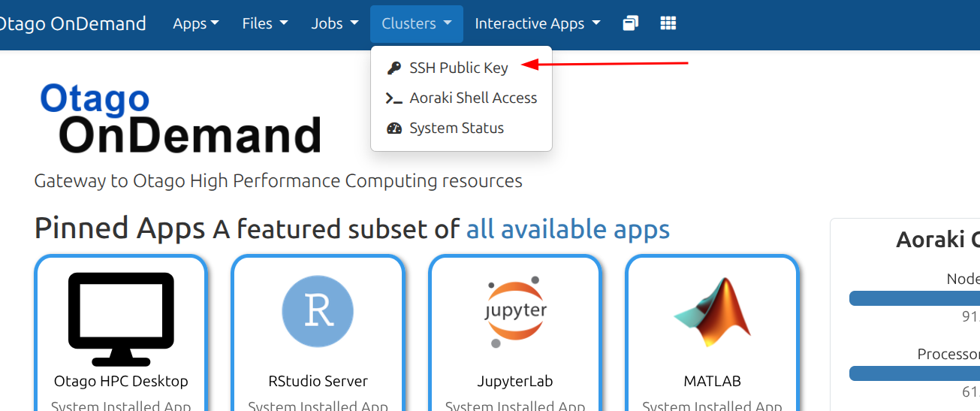Open the Apps dropdown menu

[x=196, y=23]
